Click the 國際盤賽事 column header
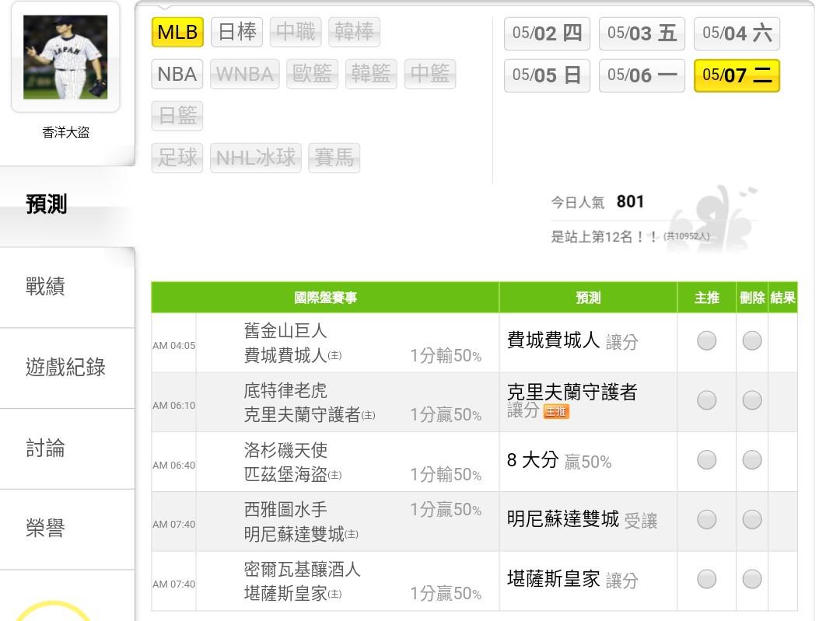 click(x=325, y=298)
